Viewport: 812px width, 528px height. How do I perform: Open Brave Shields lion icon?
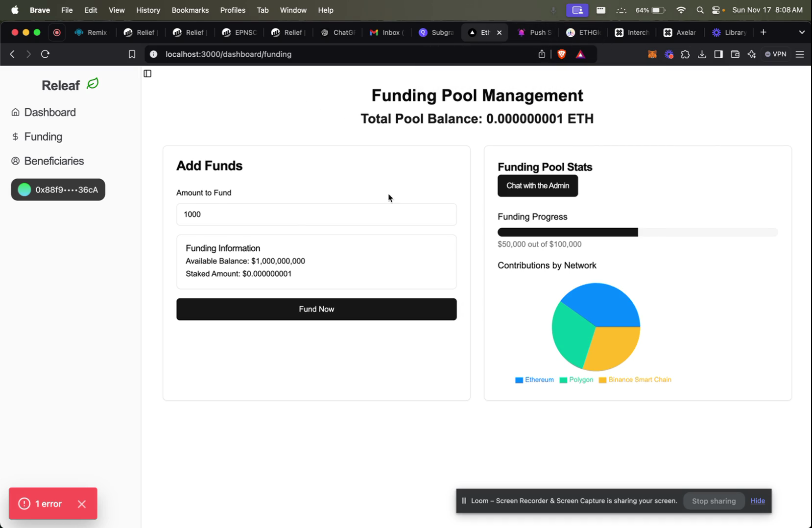point(562,54)
